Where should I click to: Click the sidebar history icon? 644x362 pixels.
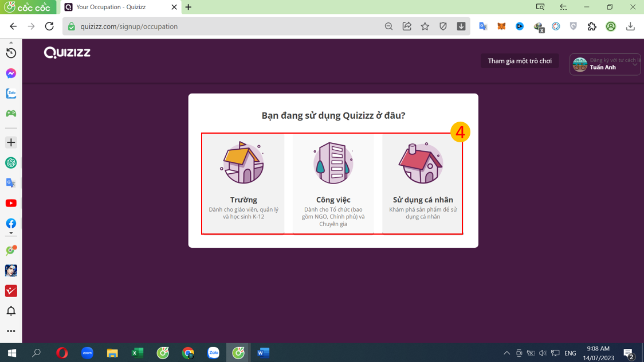pos(11,53)
